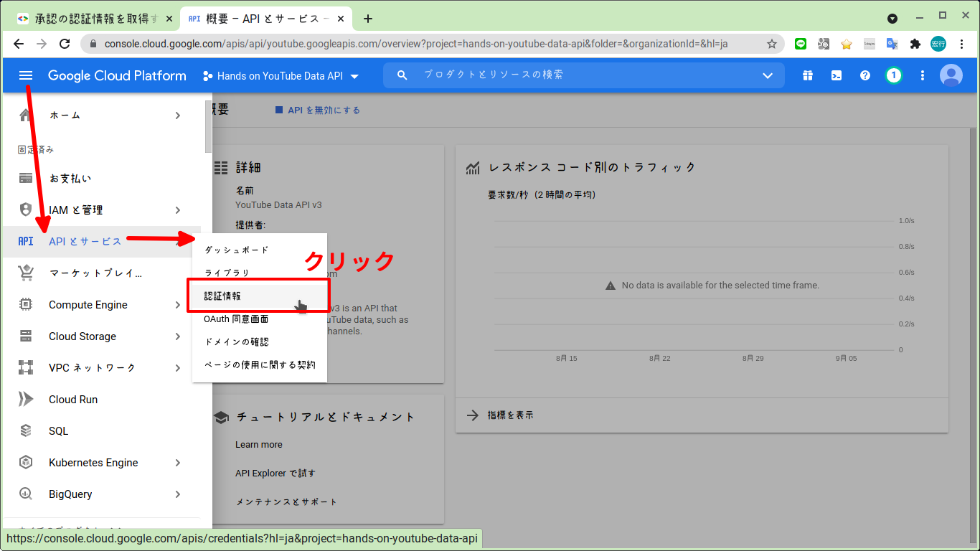Open notifications showing the number 1
This screenshot has height=551, width=980.
(893, 75)
